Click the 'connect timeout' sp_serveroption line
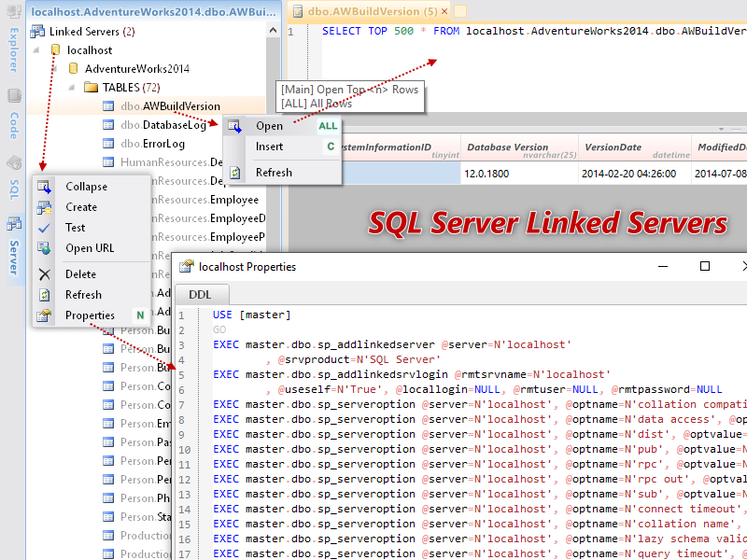 (x=479, y=509)
